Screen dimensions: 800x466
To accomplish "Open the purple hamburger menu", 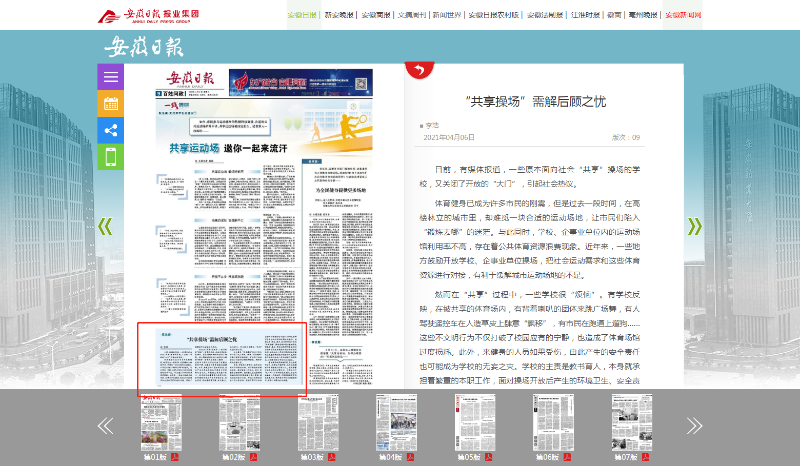I will pos(111,77).
